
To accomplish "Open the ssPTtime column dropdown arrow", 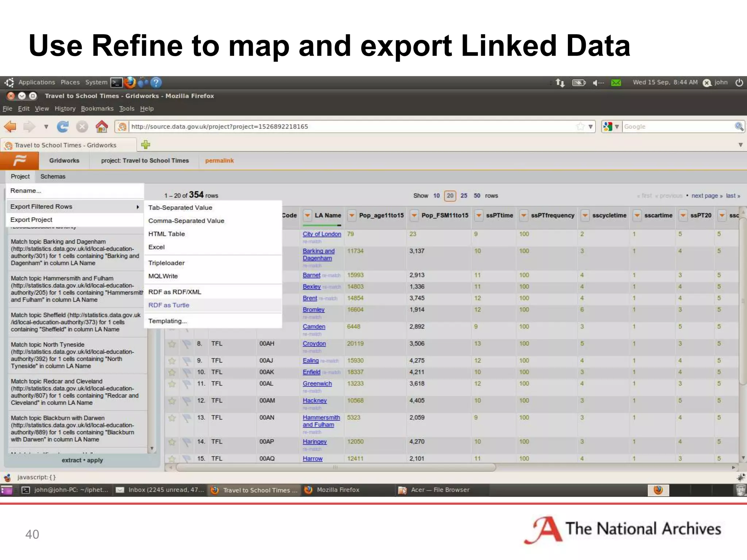I will click(479, 215).
